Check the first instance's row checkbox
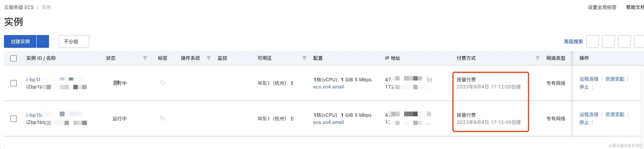 point(13,83)
